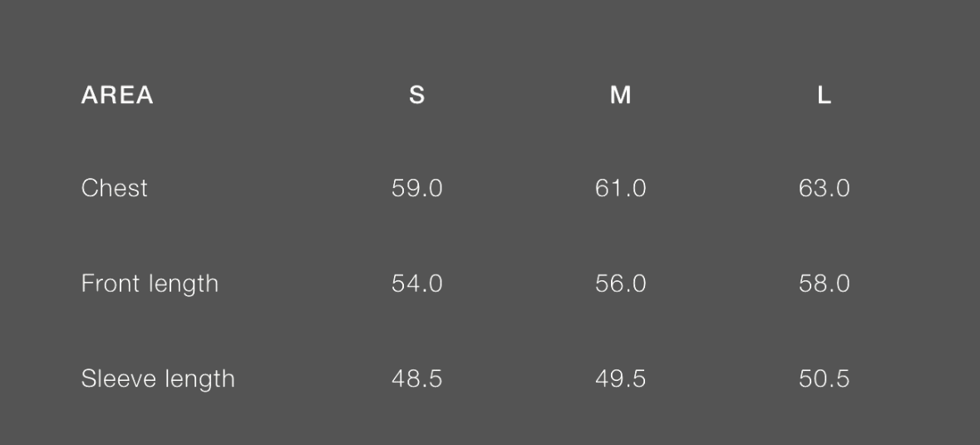The image size is (980, 445).
Task: Click the 56.0 front length value
Action: tap(620, 284)
